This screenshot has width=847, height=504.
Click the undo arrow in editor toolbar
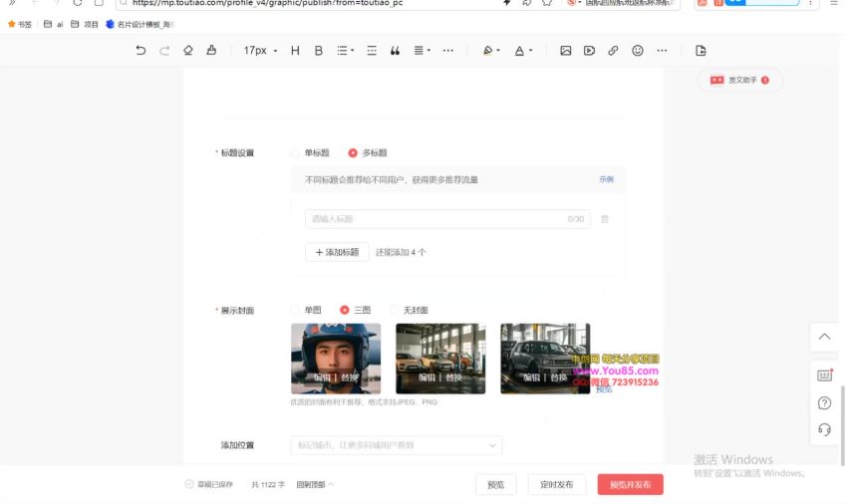141,51
